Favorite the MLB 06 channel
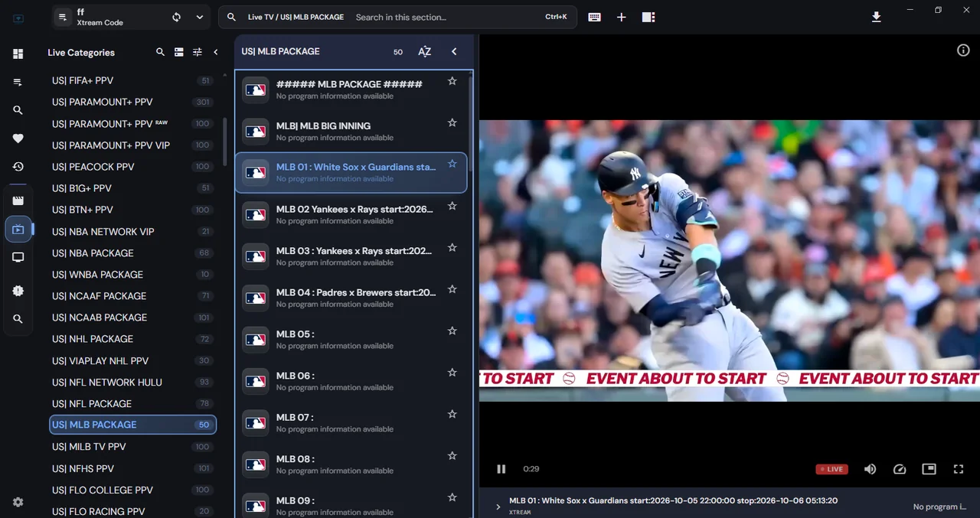The image size is (980, 518). coord(452,373)
